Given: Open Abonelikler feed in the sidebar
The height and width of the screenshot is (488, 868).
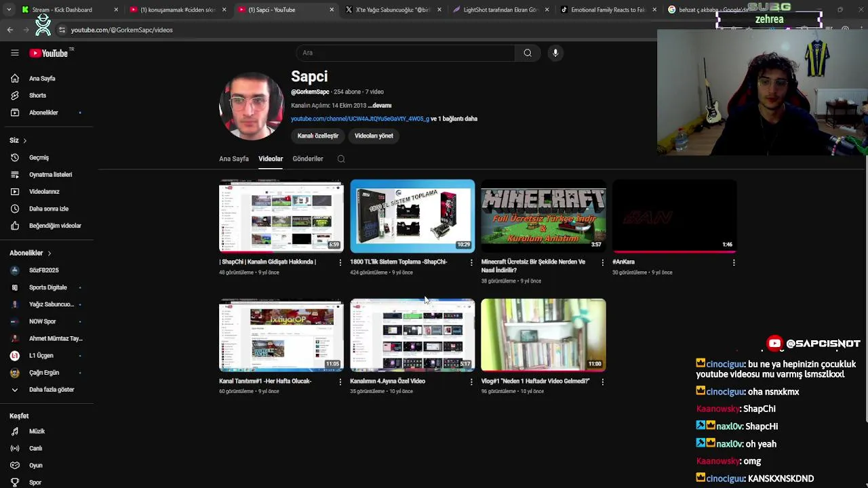Looking at the screenshot, I should point(43,113).
